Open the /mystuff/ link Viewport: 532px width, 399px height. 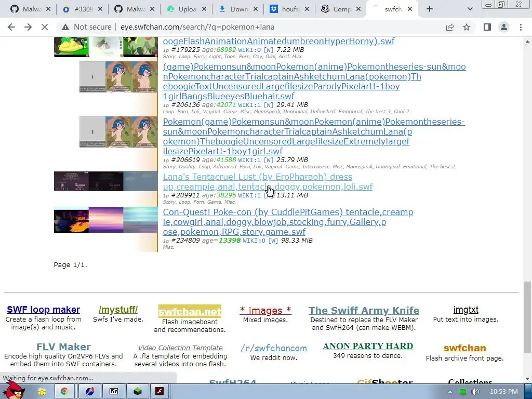(x=118, y=310)
